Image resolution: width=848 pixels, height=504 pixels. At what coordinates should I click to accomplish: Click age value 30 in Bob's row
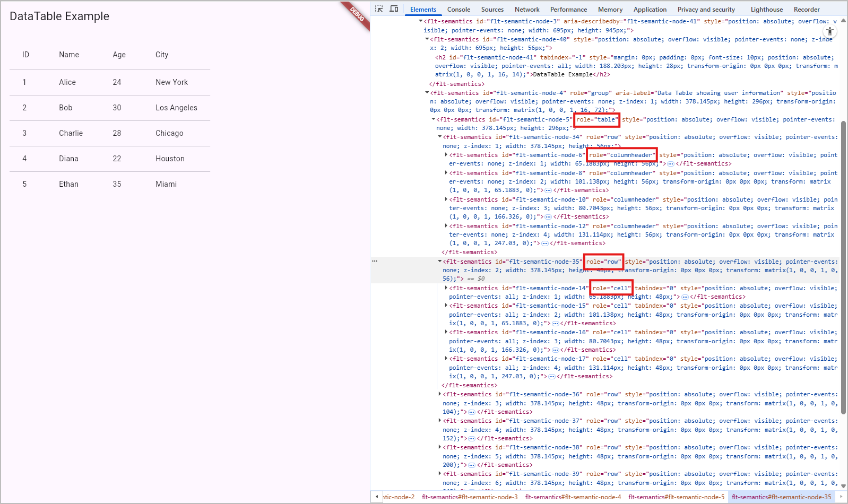(117, 108)
